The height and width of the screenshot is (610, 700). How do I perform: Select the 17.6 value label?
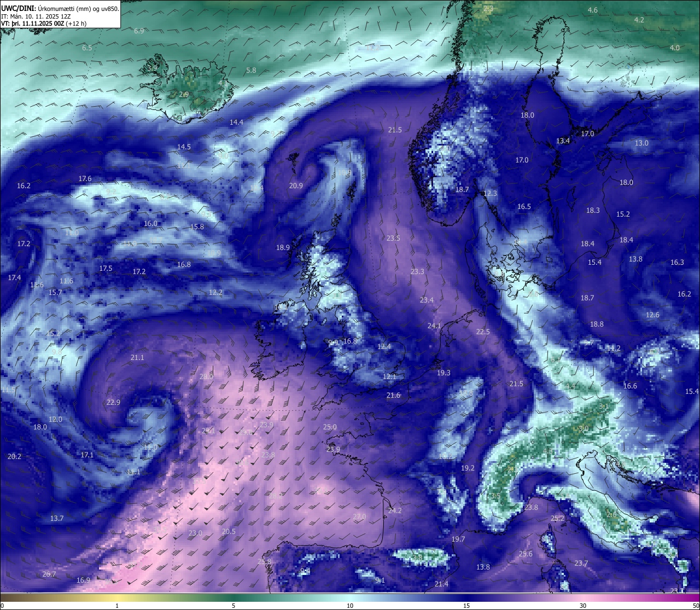pyautogui.click(x=85, y=179)
